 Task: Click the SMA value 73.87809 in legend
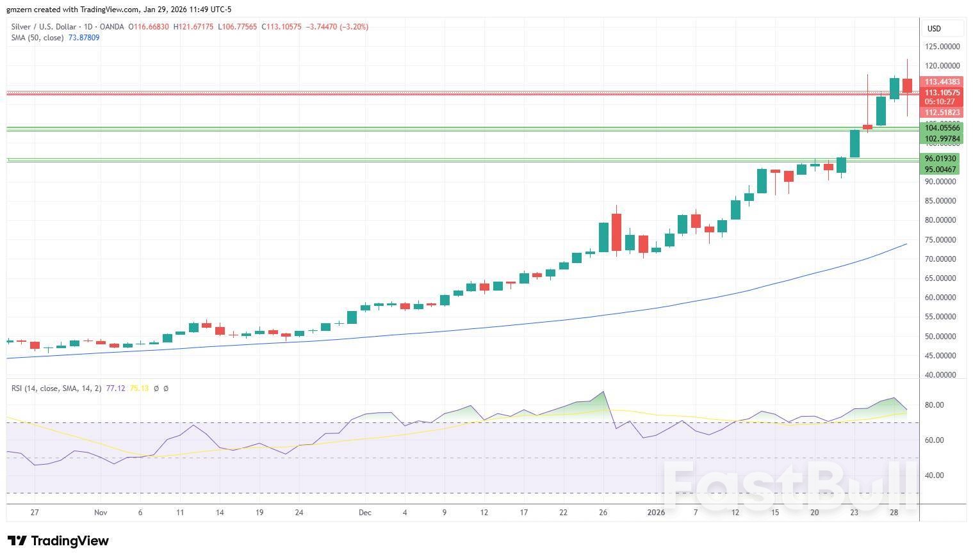pyautogui.click(x=84, y=38)
